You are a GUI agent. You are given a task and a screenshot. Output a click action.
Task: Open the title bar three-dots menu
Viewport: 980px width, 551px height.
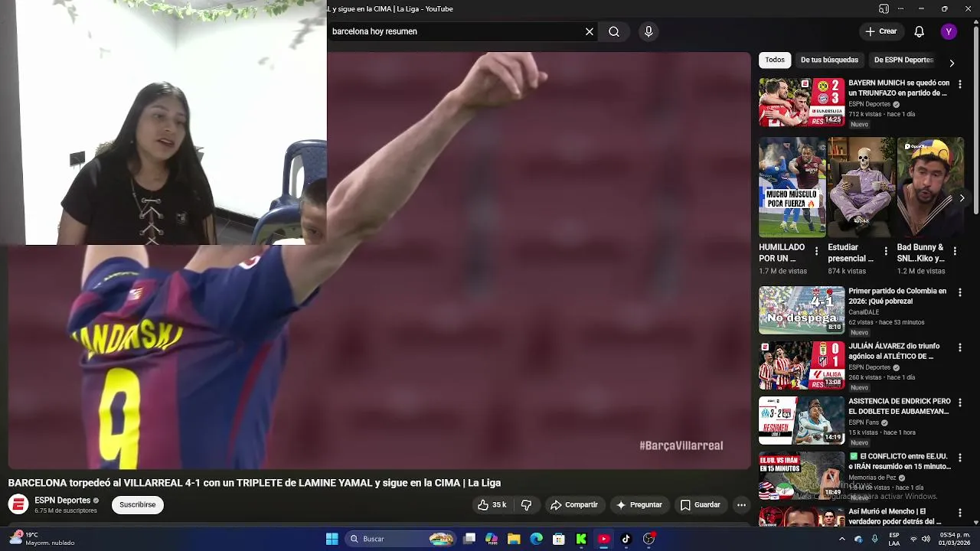click(x=900, y=8)
